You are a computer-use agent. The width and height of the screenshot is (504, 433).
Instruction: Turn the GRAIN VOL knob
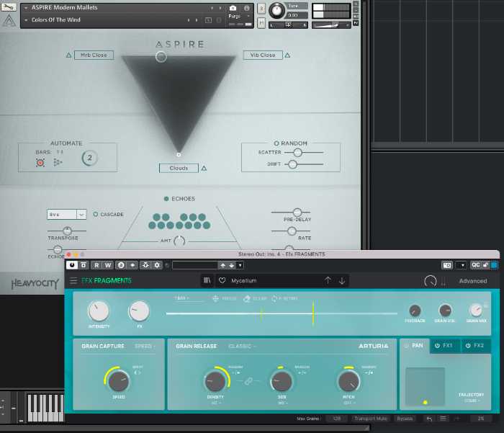445,311
